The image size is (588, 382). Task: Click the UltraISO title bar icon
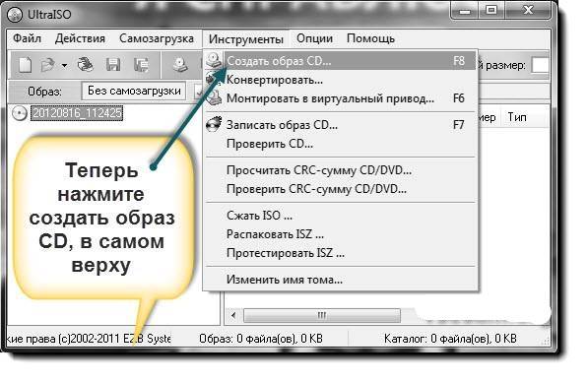(x=15, y=14)
